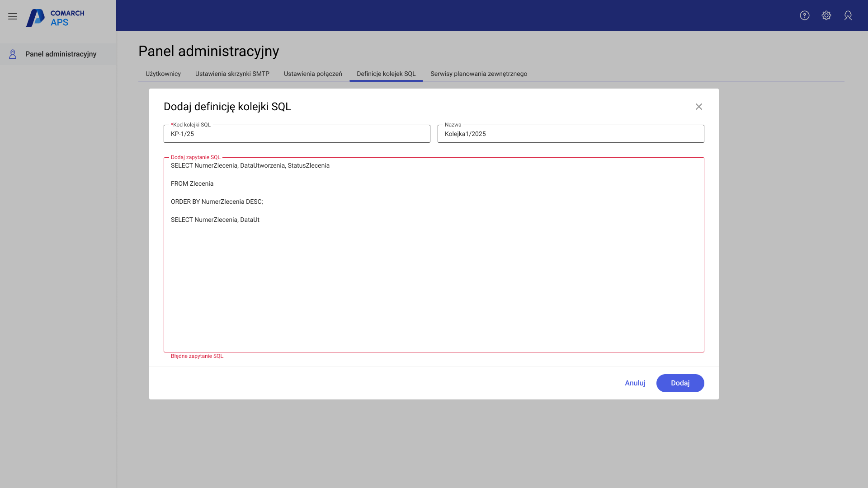Go to Ustawienia połączeń tab
The height and width of the screenshot is (488, 868).
(312, 74)
